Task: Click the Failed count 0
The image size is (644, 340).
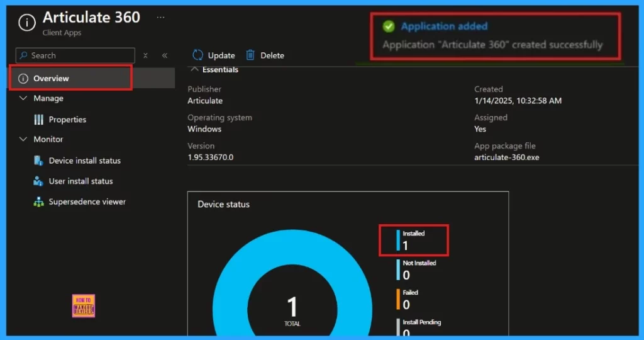Action: pyautogui.click(x=406, y=305)
